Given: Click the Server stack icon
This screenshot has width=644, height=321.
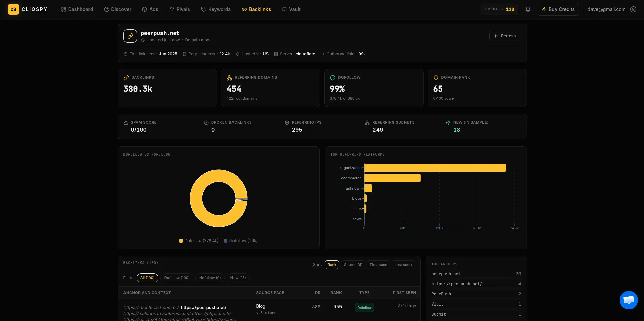Looking at the screenshot, I should [276, 54].
